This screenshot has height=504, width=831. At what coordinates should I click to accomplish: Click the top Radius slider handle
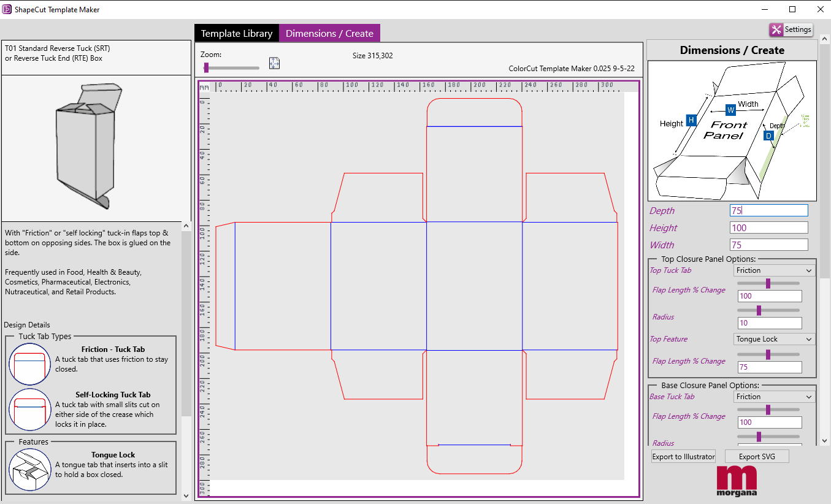tap(759, 311)
